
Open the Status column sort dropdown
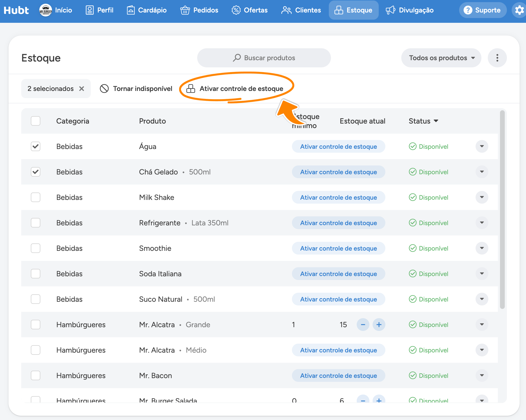click(x=423, y=121)
